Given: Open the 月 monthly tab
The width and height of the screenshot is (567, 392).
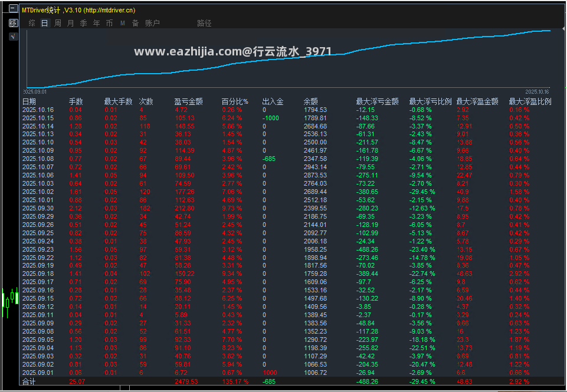Looking at the screenshot, I should point(71,23).
